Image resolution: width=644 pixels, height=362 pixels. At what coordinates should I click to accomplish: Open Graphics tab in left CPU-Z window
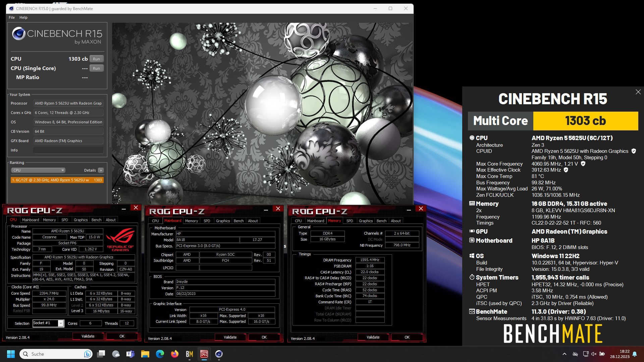pos(80,220)
